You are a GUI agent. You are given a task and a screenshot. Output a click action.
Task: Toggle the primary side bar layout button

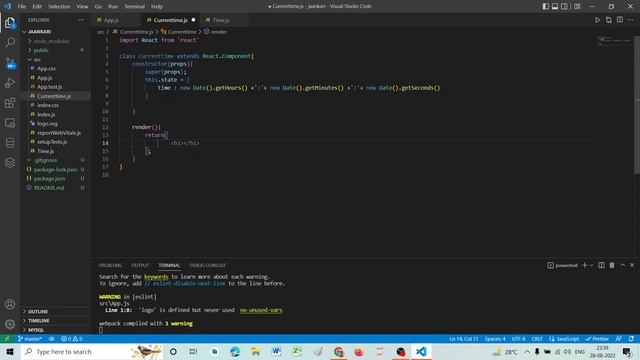[546, 6]
